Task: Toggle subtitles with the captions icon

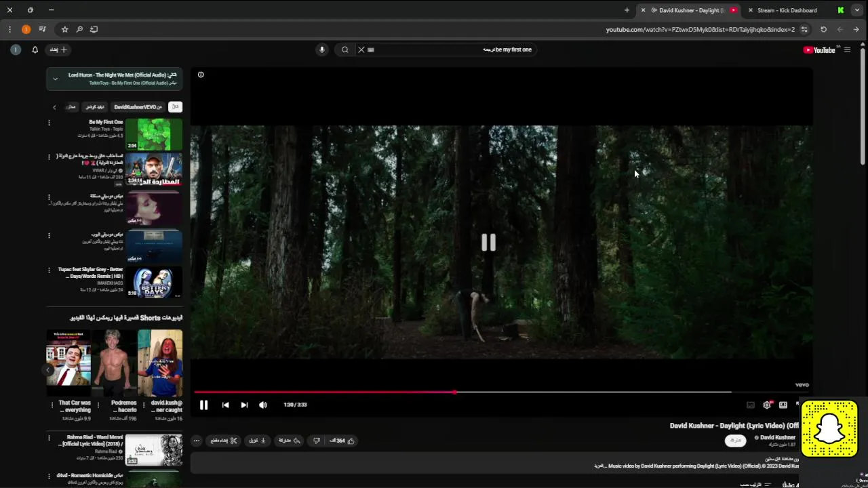Action: click(x=751, y=405)
